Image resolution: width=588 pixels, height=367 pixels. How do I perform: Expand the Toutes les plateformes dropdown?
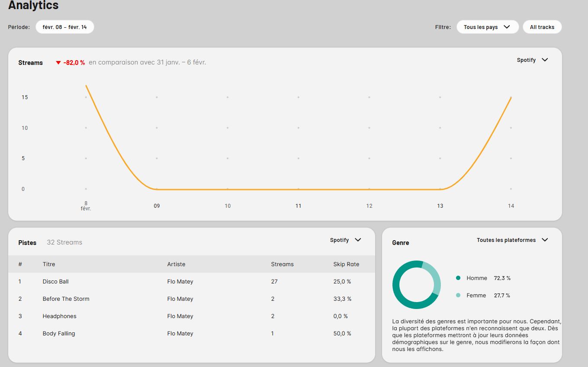[512, 240]
